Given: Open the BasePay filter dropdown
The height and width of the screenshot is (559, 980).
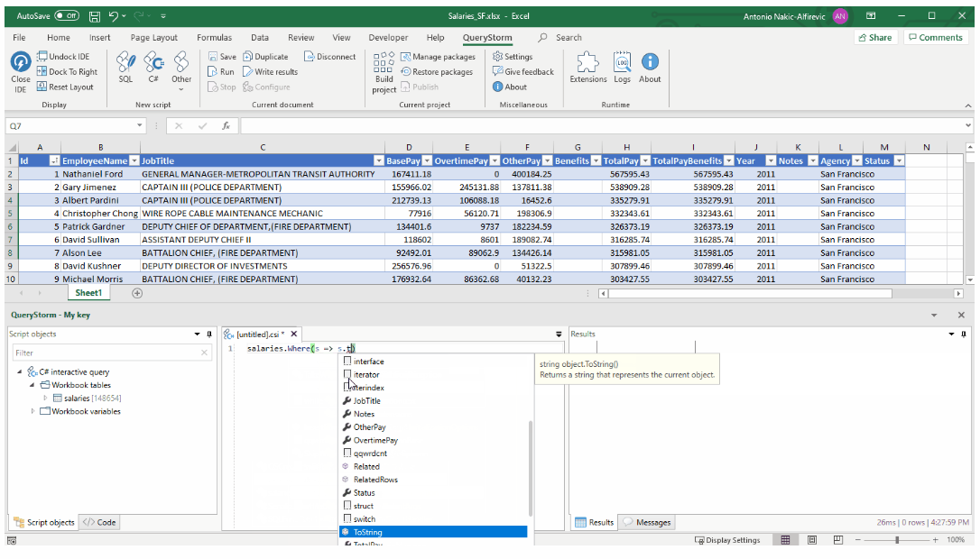Looking at the screenshot, I should point(427,161).
